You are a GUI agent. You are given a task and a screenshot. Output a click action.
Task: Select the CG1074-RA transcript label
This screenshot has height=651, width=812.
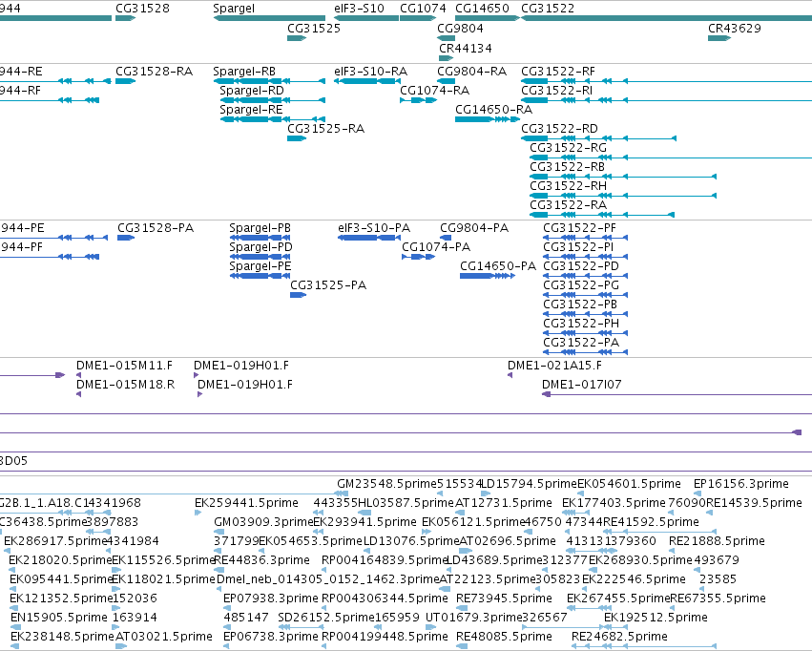pyautogui.click(x=434, y=90)
